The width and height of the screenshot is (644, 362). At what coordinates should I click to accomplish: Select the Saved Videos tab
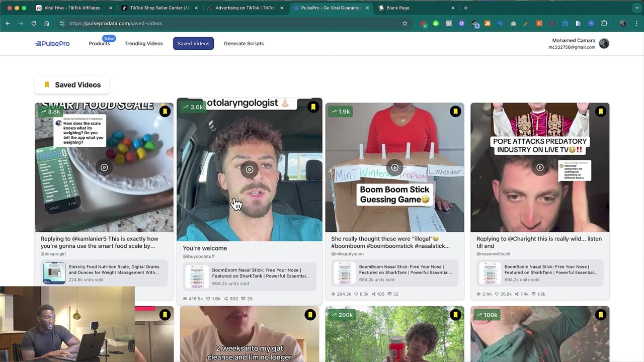(193, 44)
